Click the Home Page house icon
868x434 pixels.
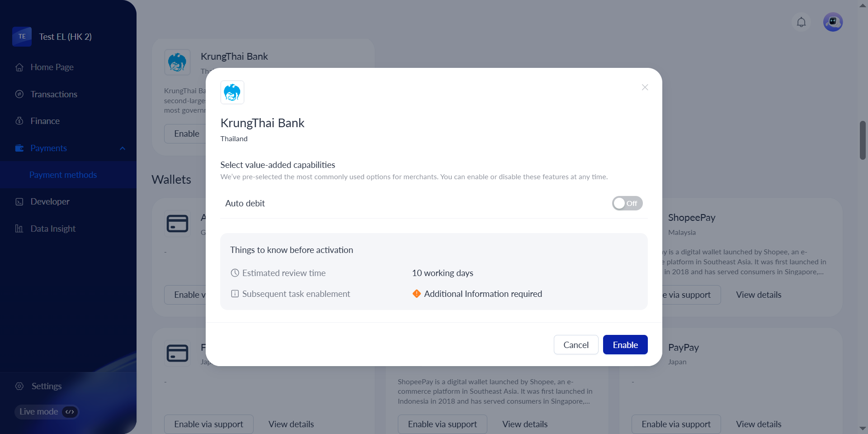pos(19,67)
